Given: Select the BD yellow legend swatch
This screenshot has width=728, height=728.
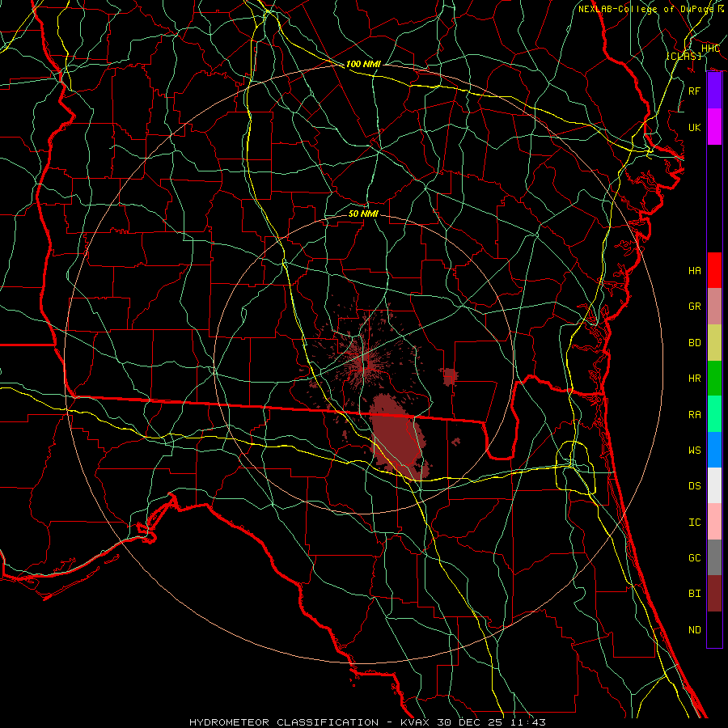Looking at the screenshot, I should point(714,343).
